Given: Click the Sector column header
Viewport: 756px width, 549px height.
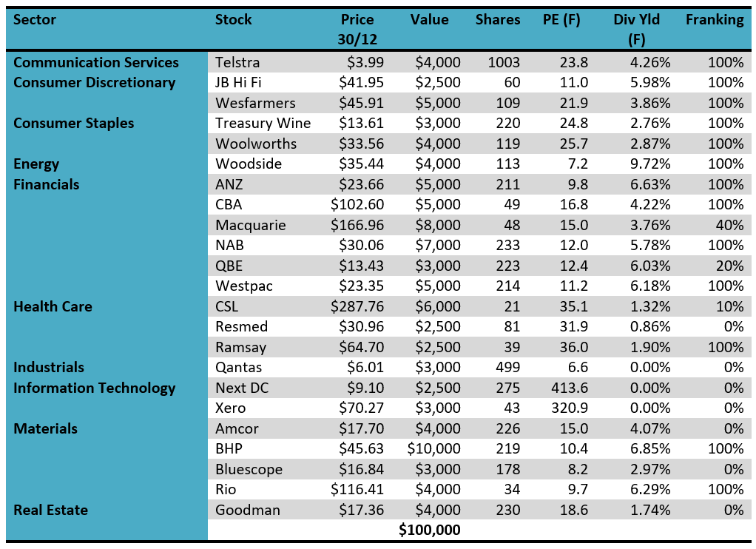Looking at the screenshot, I should tap(36, 20).
